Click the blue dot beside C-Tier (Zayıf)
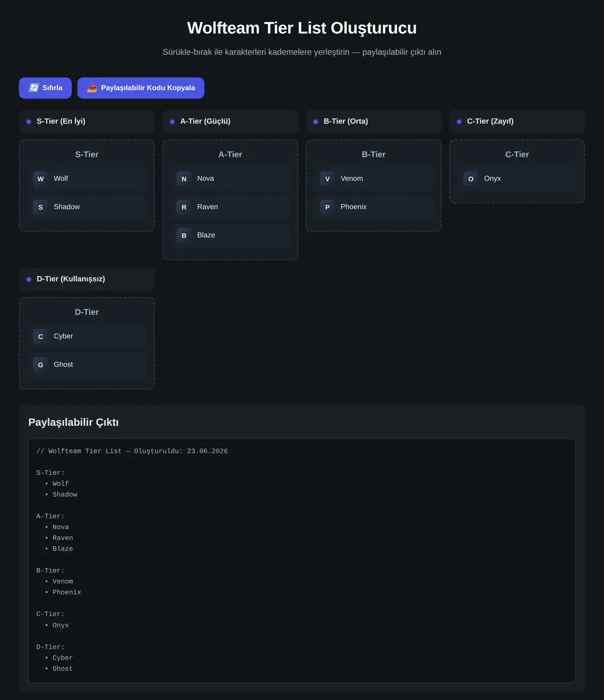604x700 pixels. click(x=459, y=122)
